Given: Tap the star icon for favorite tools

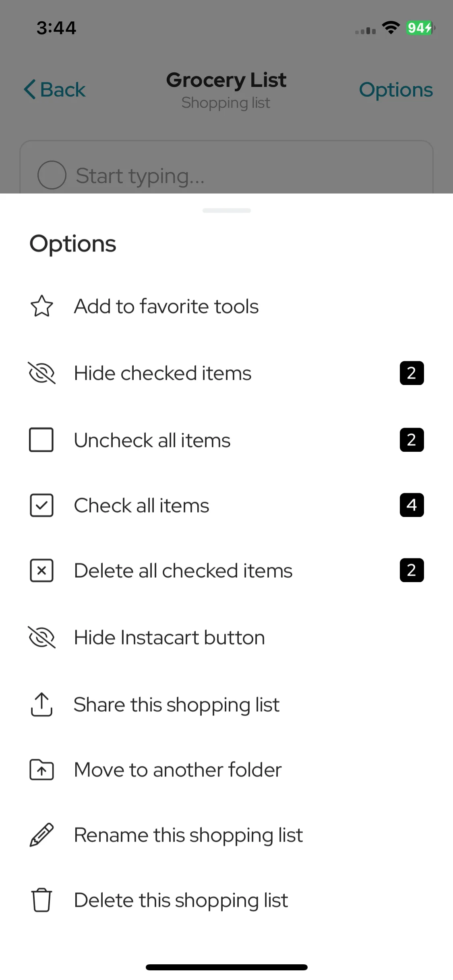Looking at the screenshot, I should click(41, 306).
